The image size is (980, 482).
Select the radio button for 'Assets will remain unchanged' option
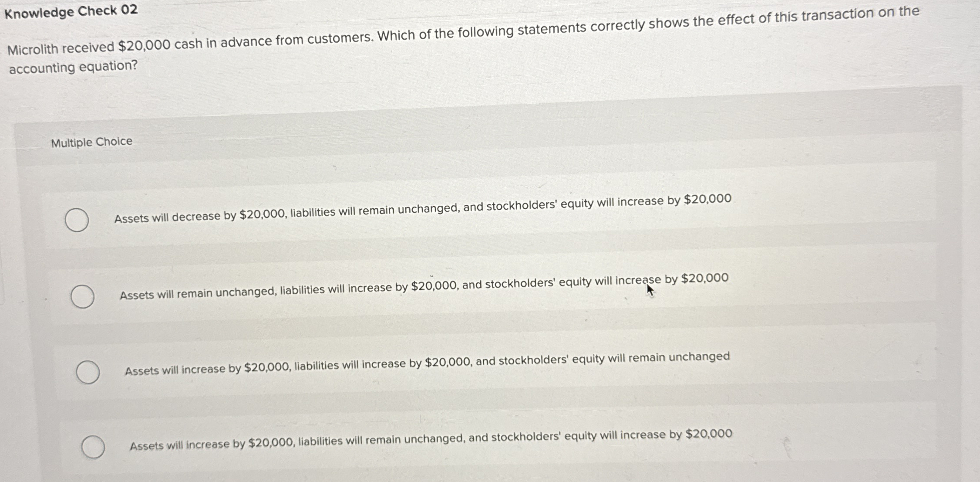pos(83,296)
